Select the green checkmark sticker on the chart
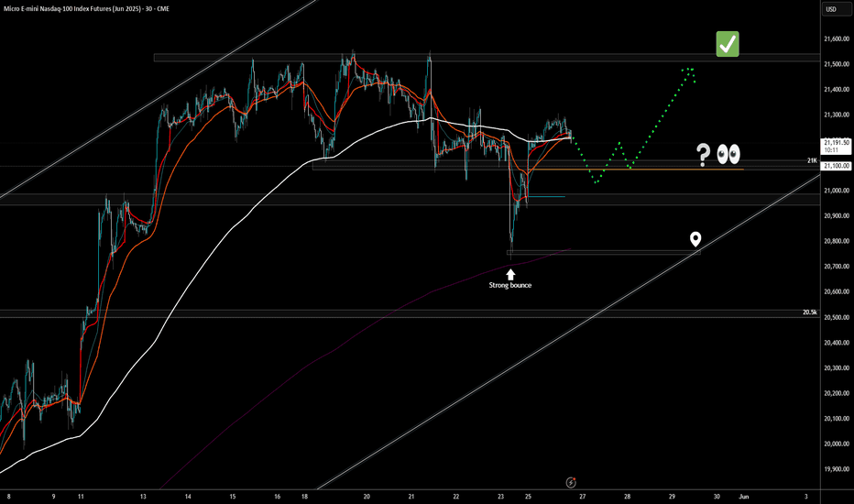 pyautogui.click(x=728, y=44)
